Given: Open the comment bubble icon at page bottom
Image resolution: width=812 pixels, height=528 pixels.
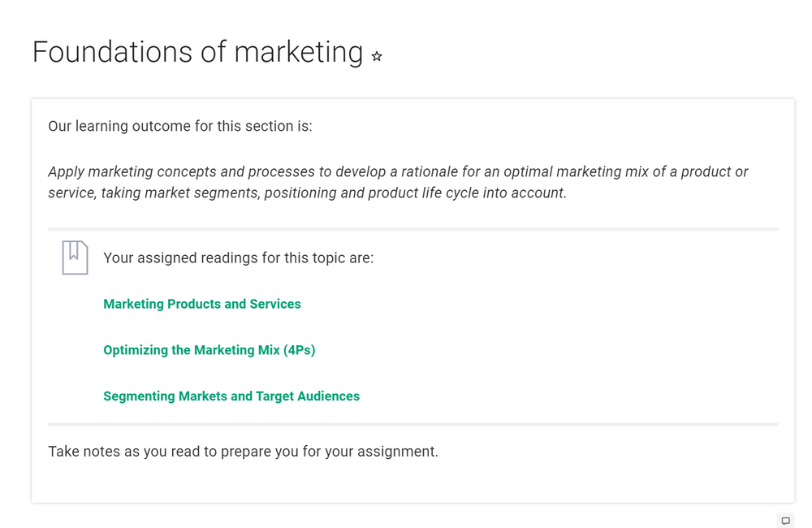Looking at the screenshot, I should [785, 521].
